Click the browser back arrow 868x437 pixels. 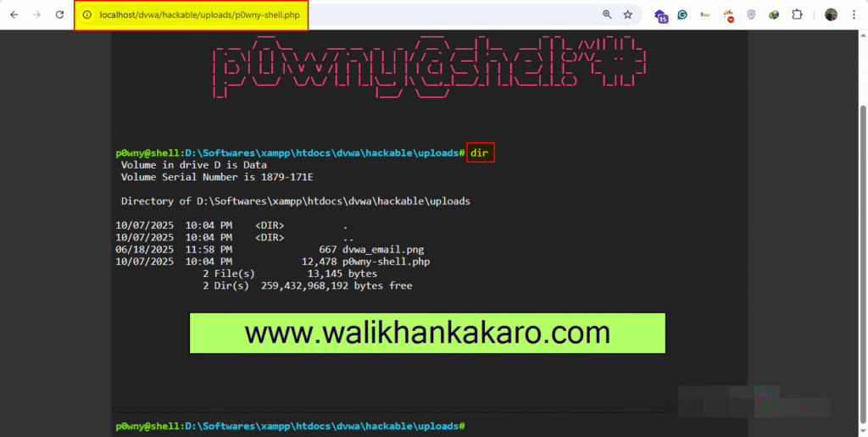[14, 14]
